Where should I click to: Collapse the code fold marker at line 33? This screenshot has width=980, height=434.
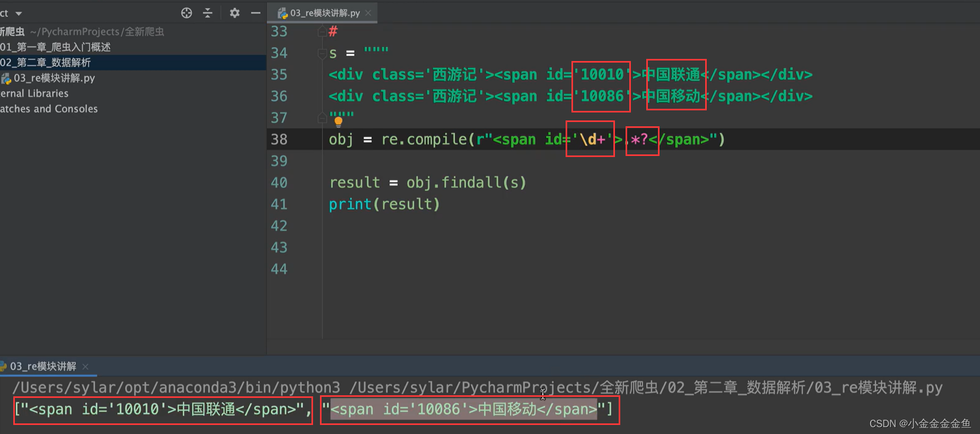(x=322, y=32)
